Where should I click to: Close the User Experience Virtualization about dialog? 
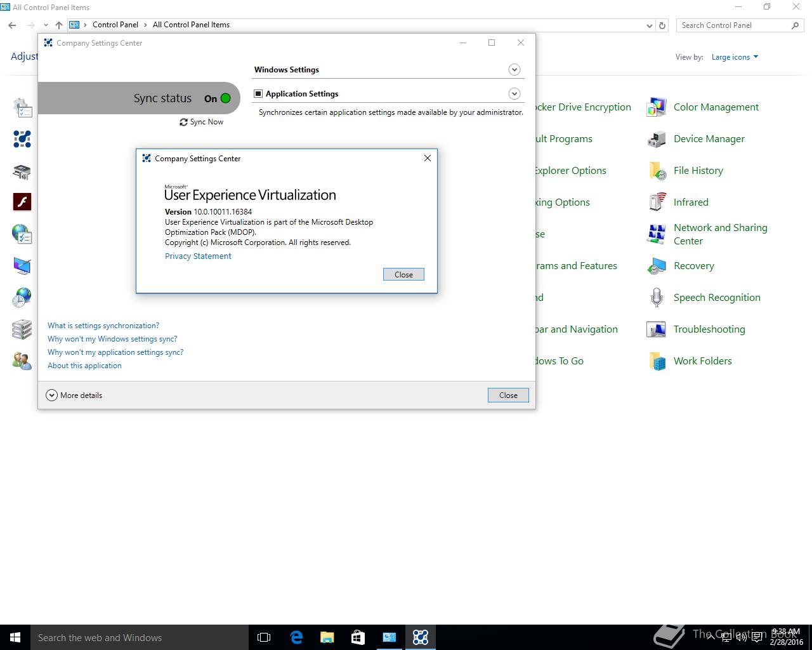point(403,274)
